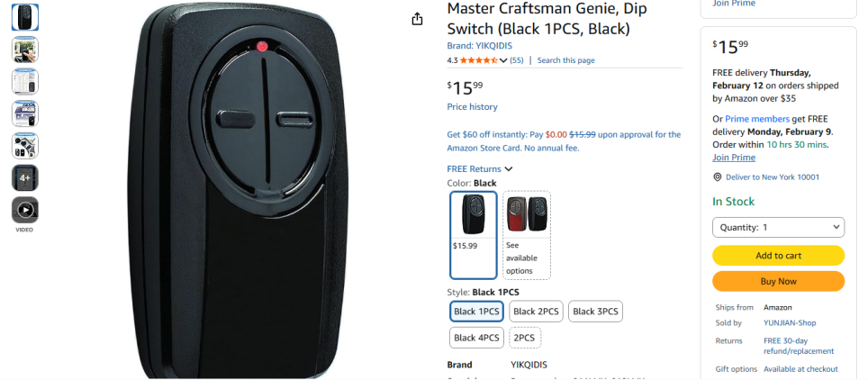Click the deliver-to location pin icon

pyautogui.click(x=717, y=177)
